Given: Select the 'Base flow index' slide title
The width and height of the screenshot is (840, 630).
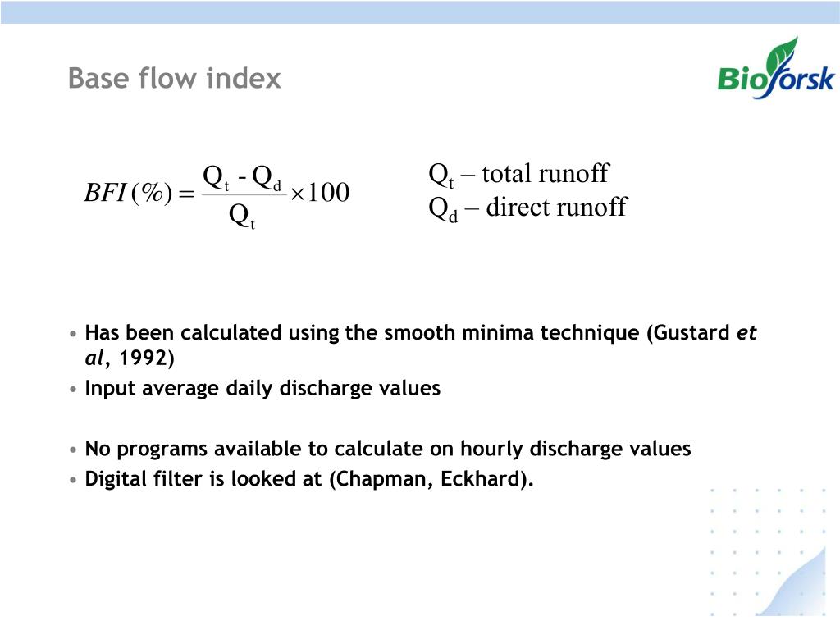Looking at the screenshot, I should tap(175, 78).
